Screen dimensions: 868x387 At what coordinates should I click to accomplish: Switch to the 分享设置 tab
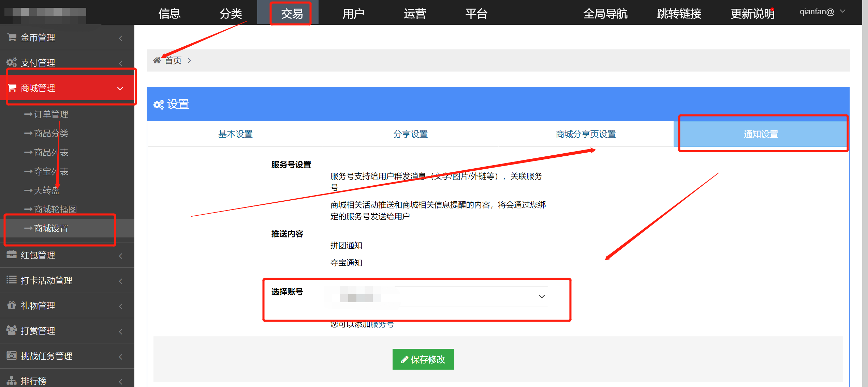pyautogui.click(x=411, y=134)
